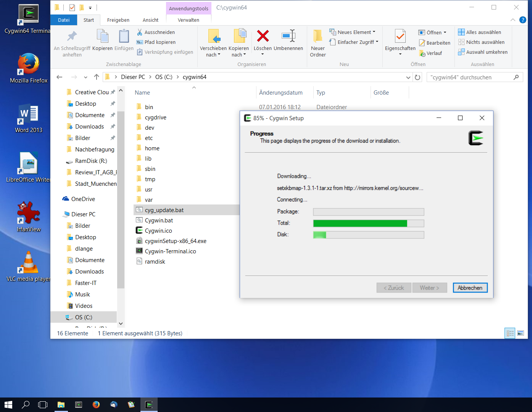This screenshot has height=412, width=532.
Task: Click OS (C:) in breadcrumb path
Action: 164,77
